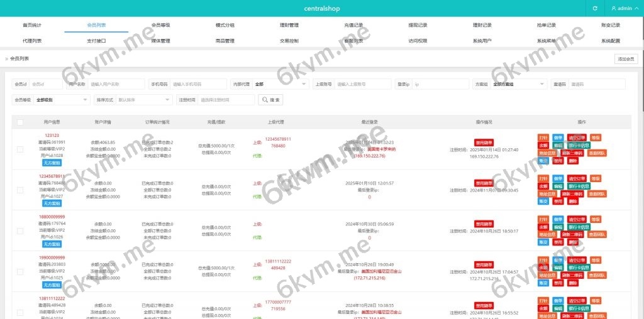Click 账变 for user 12345678911

[543, 202]
